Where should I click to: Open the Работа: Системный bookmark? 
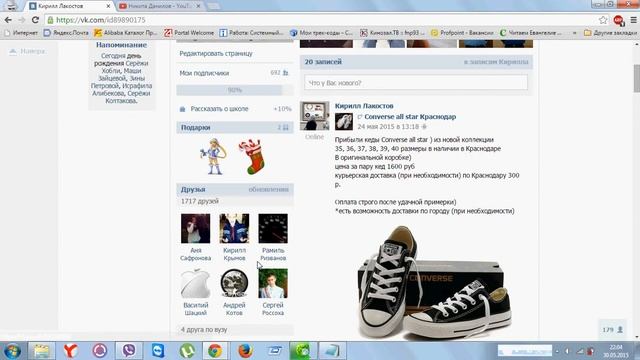click(251, 33)
